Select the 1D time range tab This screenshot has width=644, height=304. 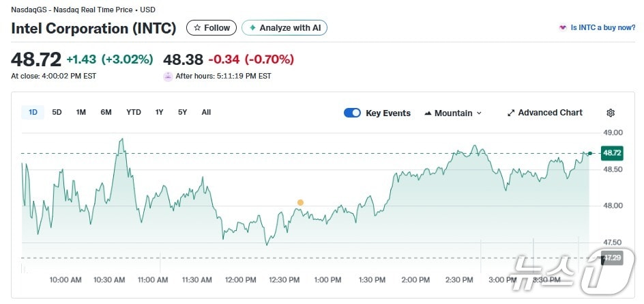tap(33, 112)
